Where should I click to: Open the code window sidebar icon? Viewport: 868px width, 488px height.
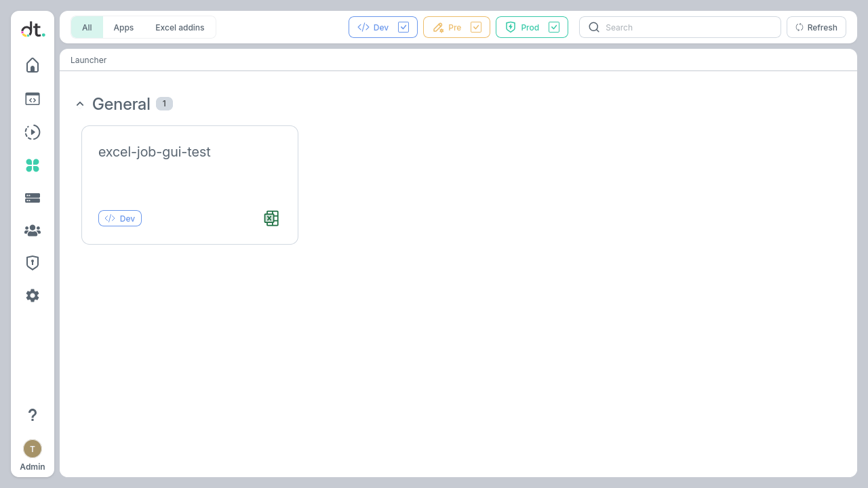pos(33,99)
